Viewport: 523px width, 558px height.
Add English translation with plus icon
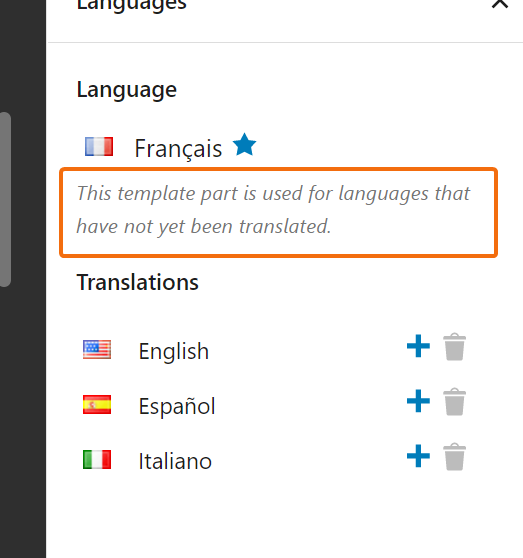click(x=418, y=346)
